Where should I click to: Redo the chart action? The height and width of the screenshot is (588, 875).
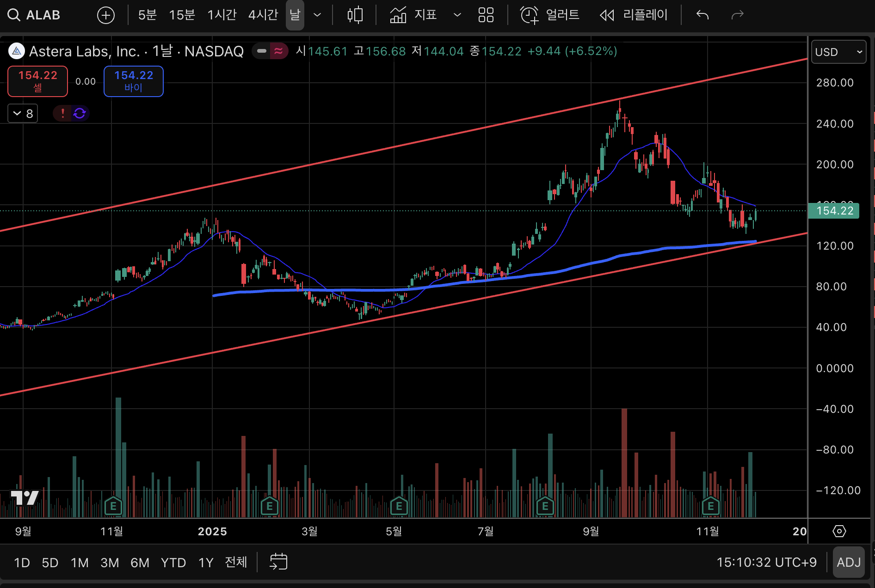[737, 15]
